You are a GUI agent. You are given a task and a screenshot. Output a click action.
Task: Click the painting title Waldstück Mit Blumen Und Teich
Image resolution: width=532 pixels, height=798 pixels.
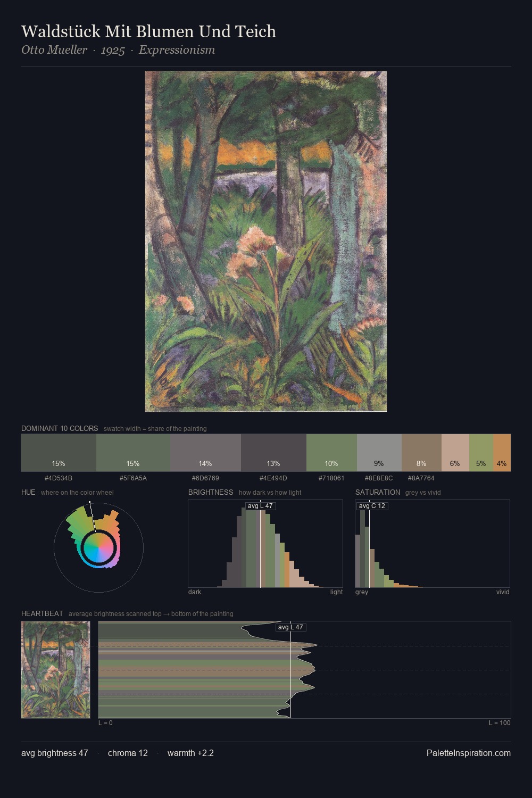point(149,31)
